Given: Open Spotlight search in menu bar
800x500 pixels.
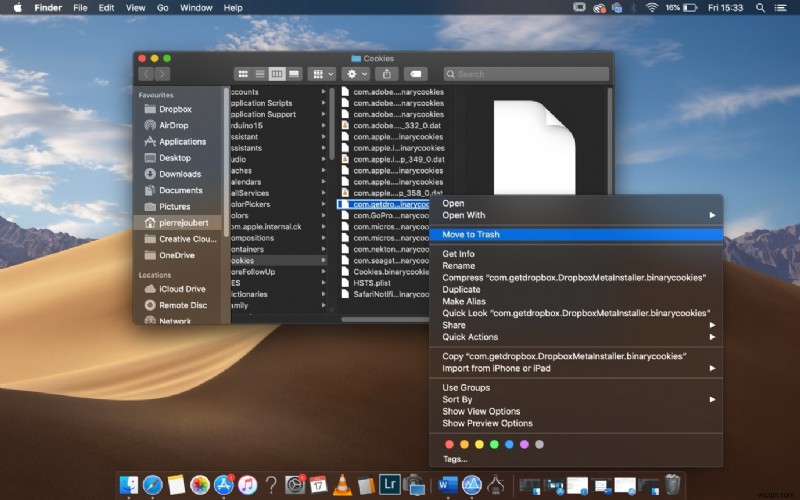Looking at the screenshot, I should coord(760,8).
